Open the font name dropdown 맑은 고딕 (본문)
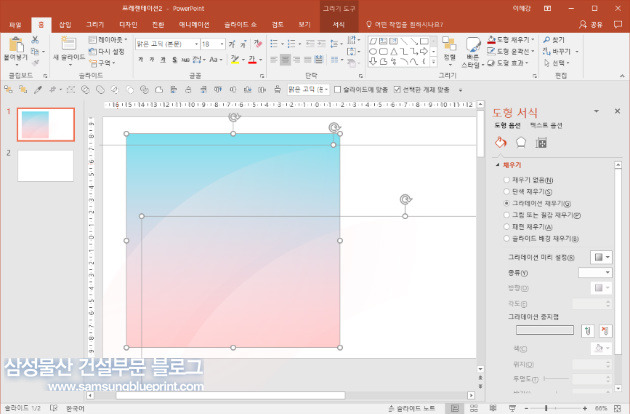 (x=196, y=44)
